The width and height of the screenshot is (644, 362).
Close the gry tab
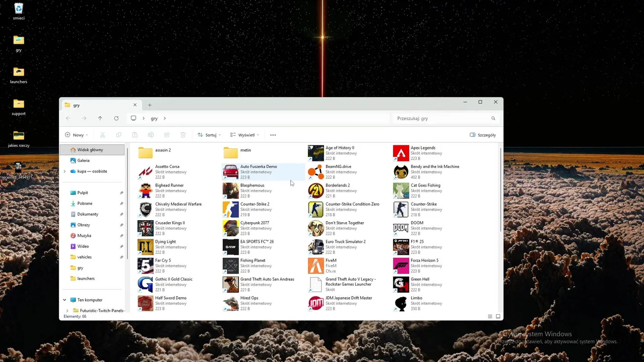135,105
